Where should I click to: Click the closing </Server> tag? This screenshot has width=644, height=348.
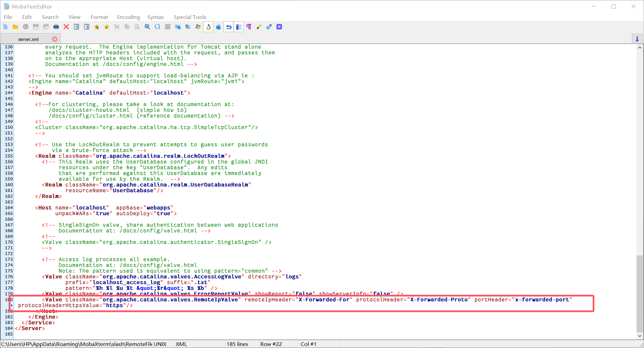pyautogui.click(x=30, y=328)
